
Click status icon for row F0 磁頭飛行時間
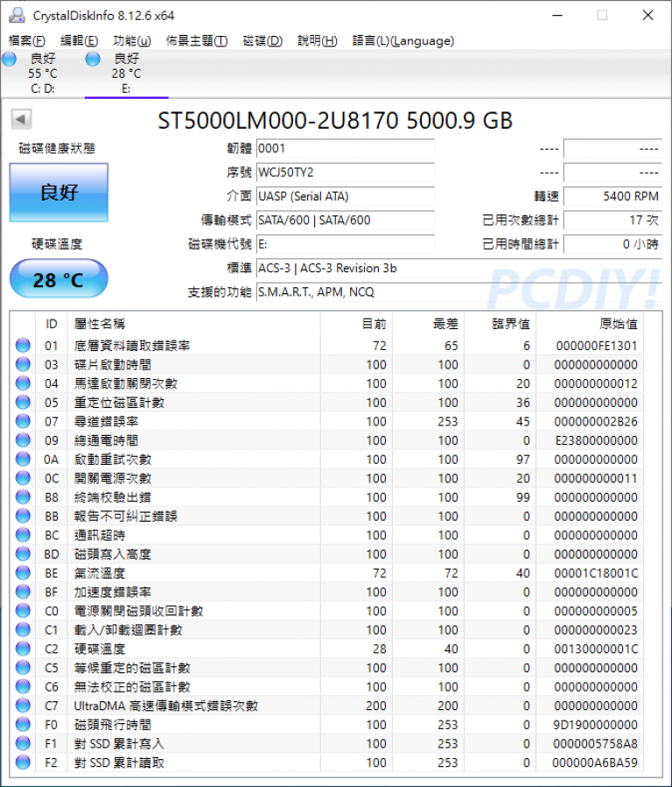[23, 724]
